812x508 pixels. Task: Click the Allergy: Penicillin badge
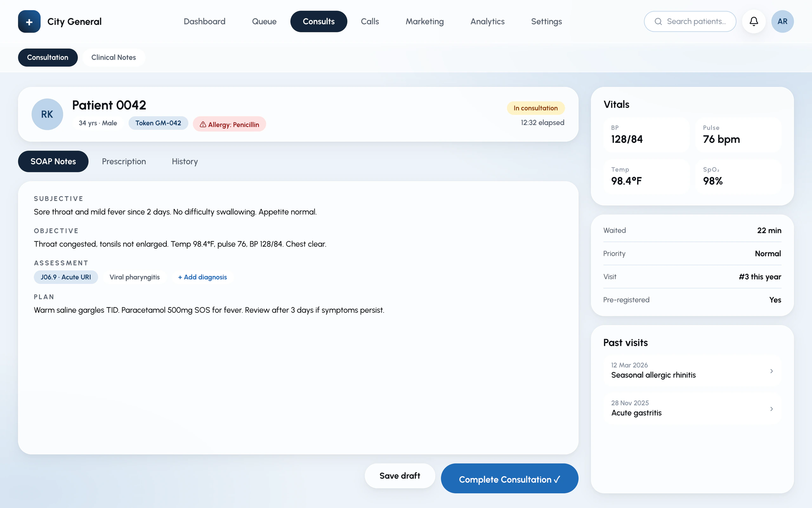pos(229,124)
